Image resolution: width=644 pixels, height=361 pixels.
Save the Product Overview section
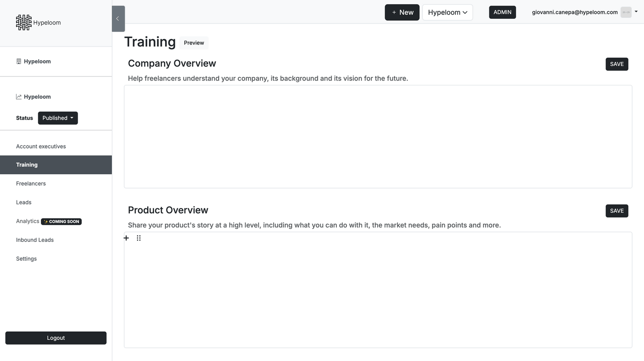(x=617, y=211)
